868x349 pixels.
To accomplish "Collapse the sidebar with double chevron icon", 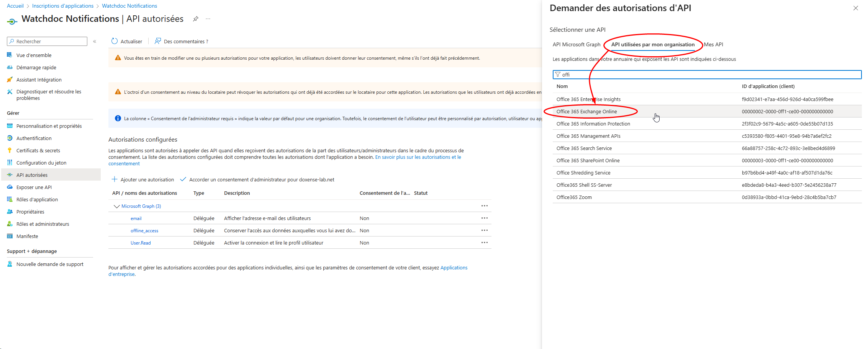I will click(x=95, y=41).
